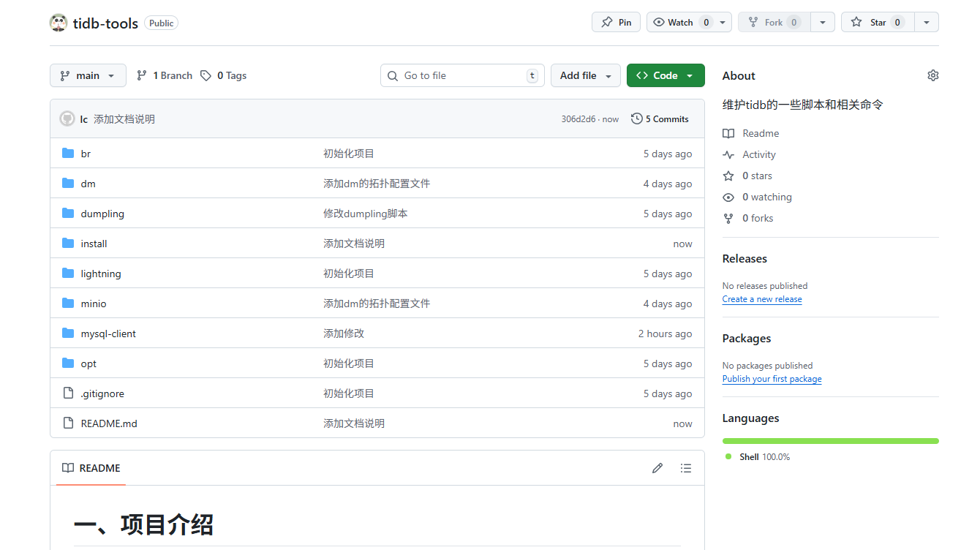Click the pencil icon to edit README

657,468
